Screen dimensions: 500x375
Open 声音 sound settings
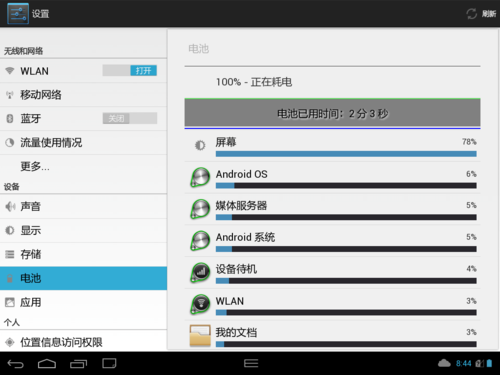(83, 207)
